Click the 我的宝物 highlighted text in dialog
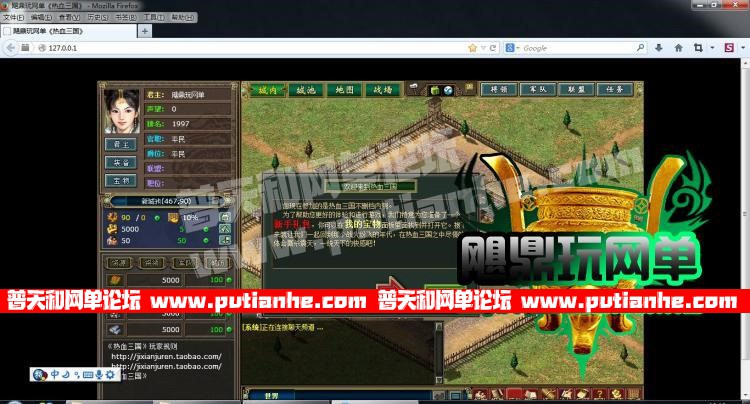 point(363,224)
